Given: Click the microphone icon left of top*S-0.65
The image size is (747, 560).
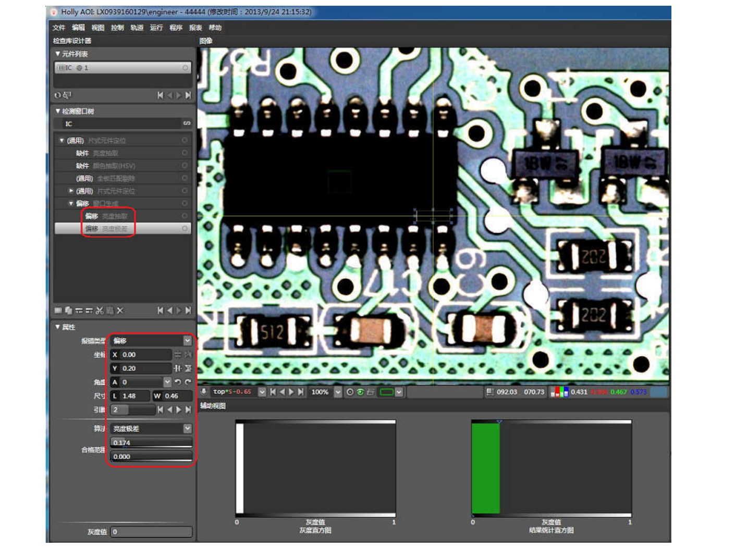Looking at the screenshot, I should pos(204,392).
